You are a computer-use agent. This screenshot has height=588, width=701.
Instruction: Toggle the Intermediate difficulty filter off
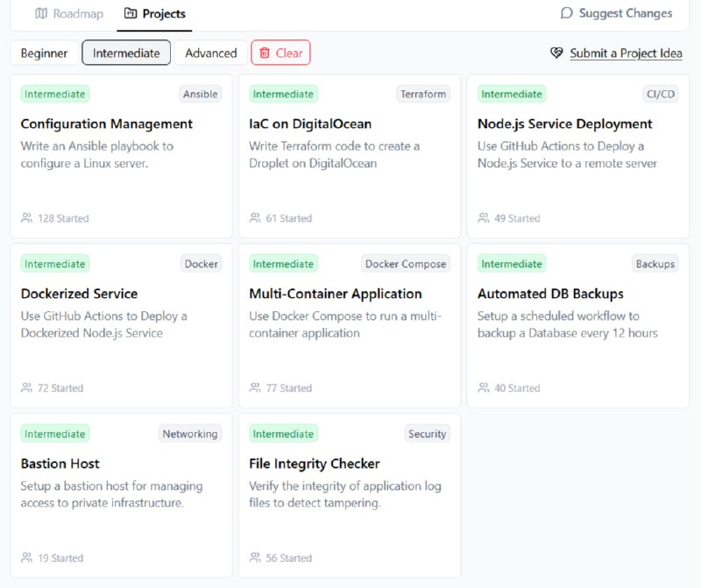[126, 53]
